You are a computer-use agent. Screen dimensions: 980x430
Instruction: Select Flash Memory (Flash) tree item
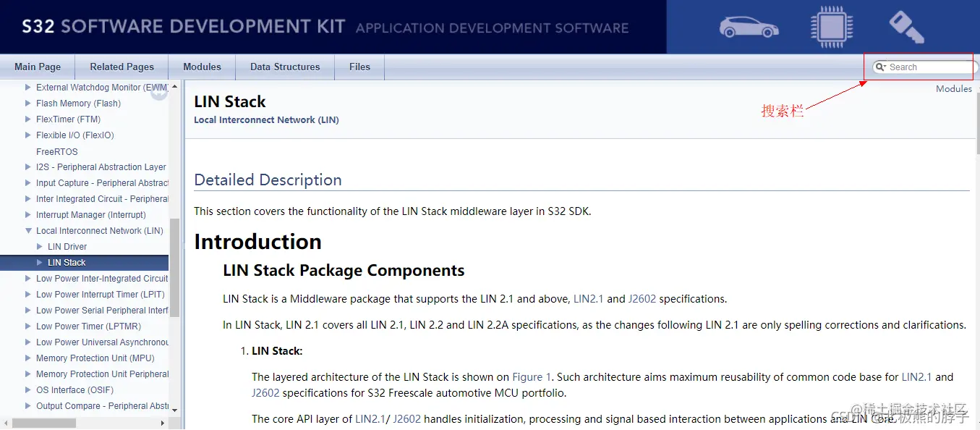[x=78, y=104]
